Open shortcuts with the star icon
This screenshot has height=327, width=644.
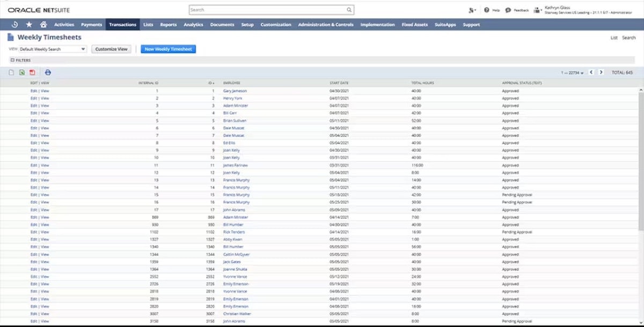click(29, 24)
